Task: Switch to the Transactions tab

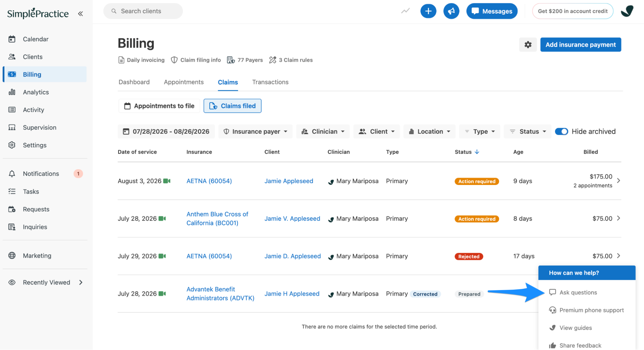Action: click(270, 82)
